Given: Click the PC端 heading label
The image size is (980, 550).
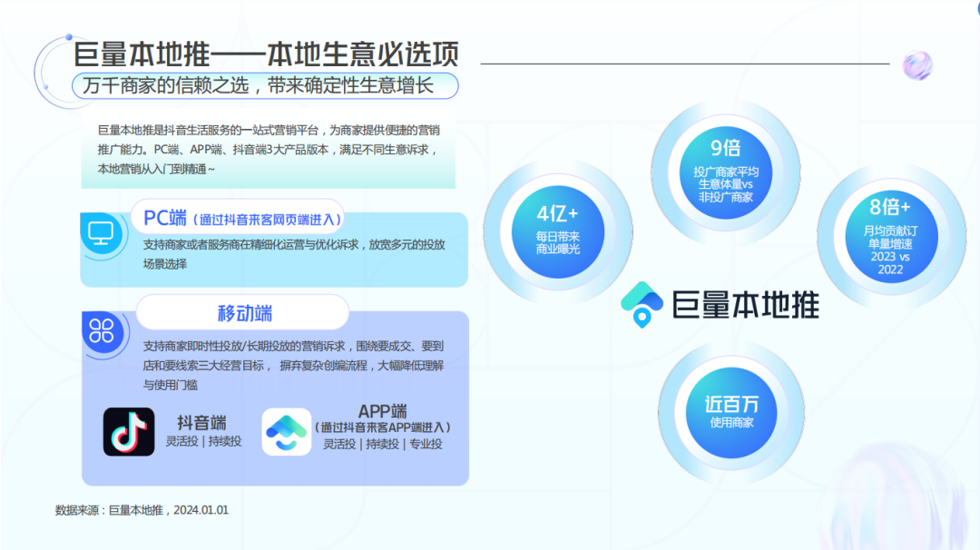Looking at the screenshot, I should 165,218.
